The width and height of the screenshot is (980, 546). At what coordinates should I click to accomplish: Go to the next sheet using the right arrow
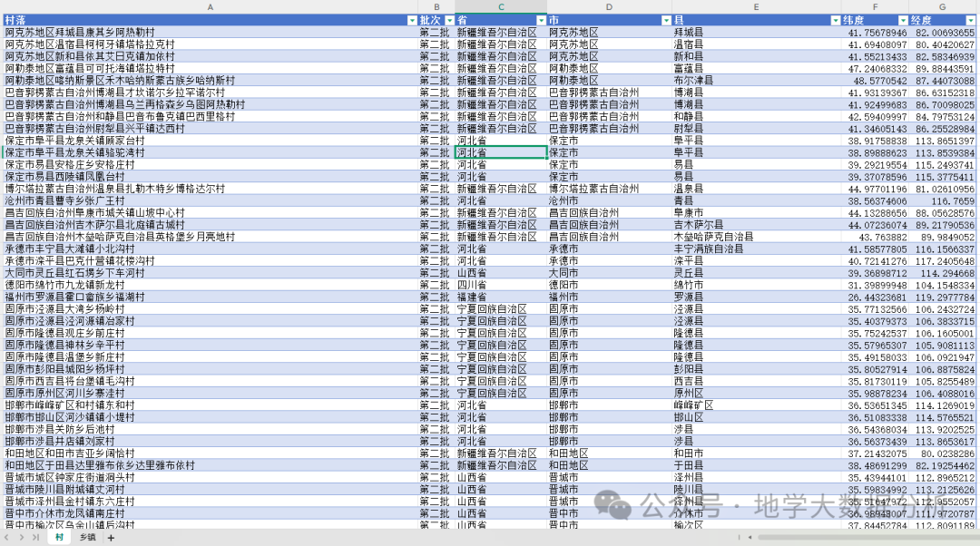[21, 537]
